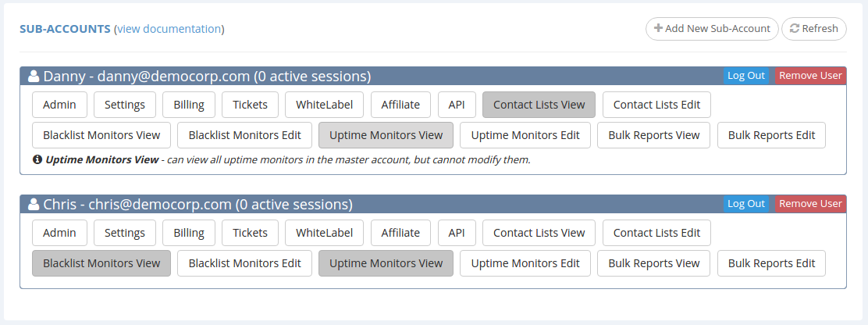The width and height of the screenshot is (868, 325).
Task: Remove user Chris
Action: tap(810, 204)
